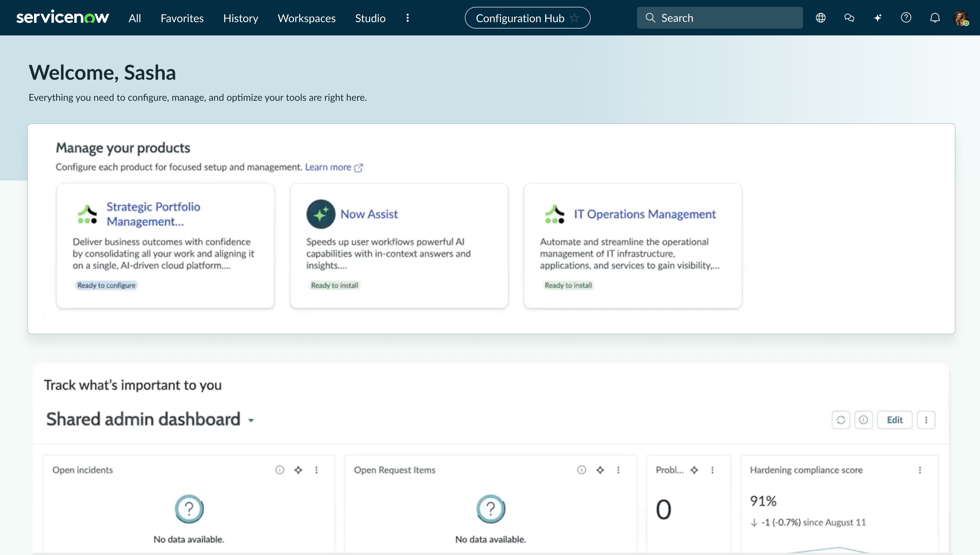Click into the global Search field
Screen dimensions: 980x555
click(720, 18)
